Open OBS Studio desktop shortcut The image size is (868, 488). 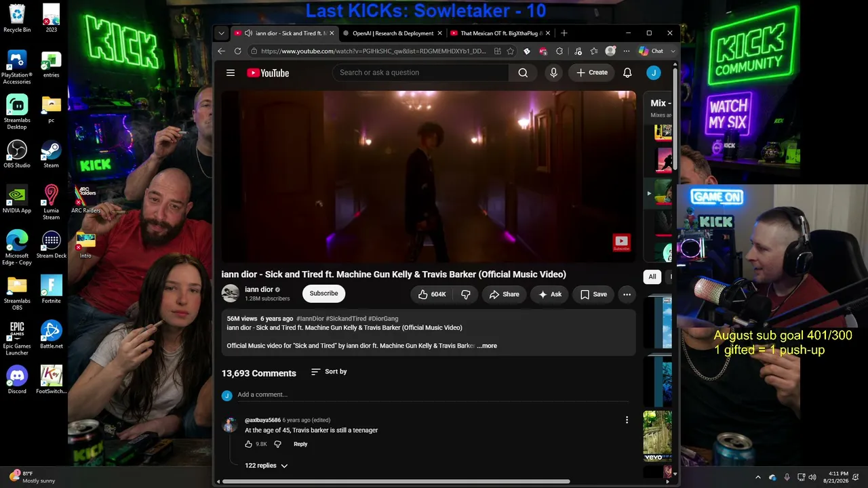click(x=17, y=154)
